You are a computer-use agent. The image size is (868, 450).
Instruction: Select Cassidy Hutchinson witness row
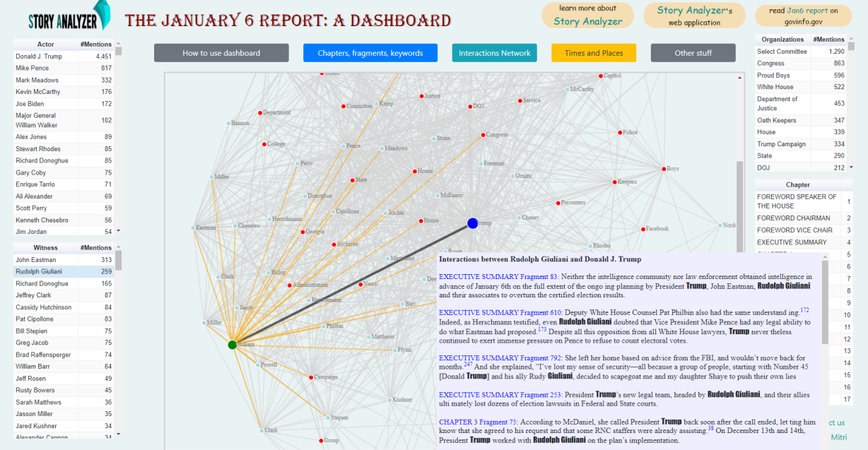pos(64,307)
